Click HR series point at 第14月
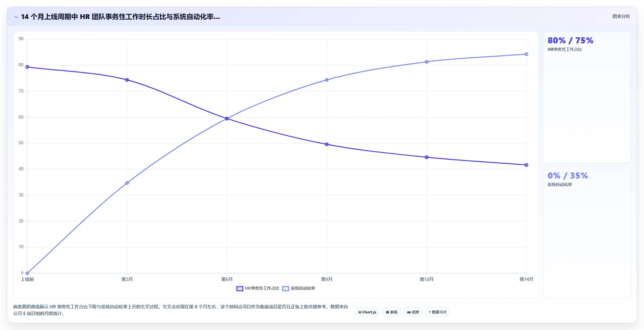Image resolution: width=644 pixels, height=330 pixels. [x=526, y=165]
